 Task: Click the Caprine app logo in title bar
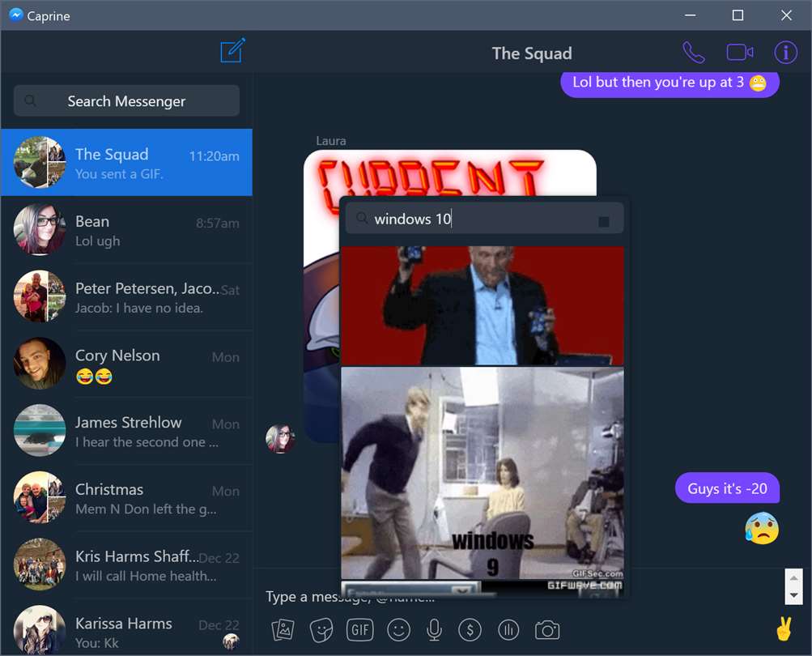(x=16, y=15)
